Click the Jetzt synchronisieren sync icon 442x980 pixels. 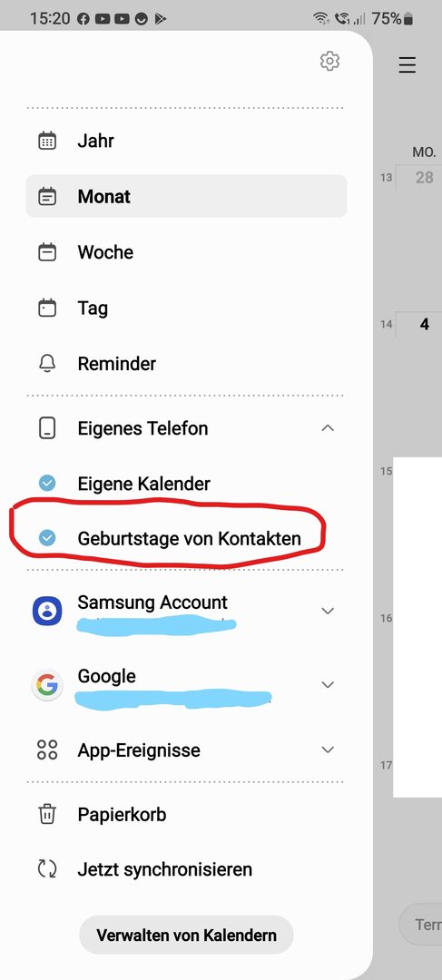[x=47, y=868]
